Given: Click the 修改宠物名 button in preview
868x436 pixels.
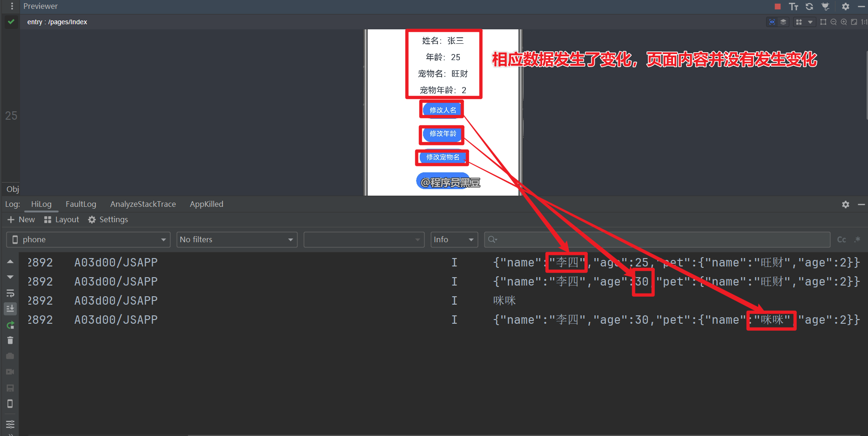Looking at the screenshot, I should tap(443, 157).
